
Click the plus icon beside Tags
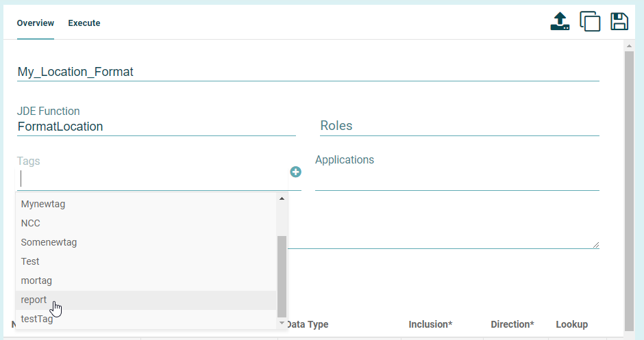pos(296,172)
